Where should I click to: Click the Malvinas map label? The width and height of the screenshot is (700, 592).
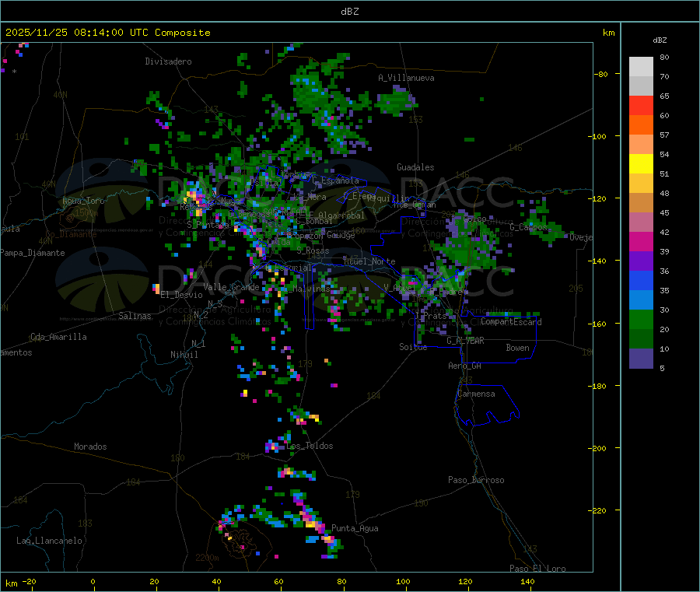[x=311, y=289]
